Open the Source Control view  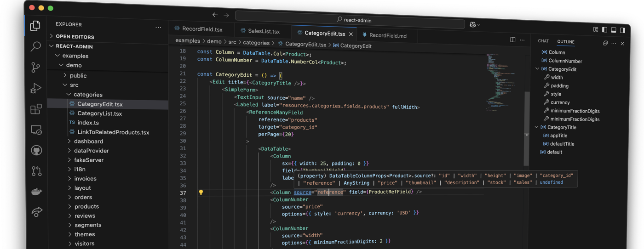pos(36,68)
